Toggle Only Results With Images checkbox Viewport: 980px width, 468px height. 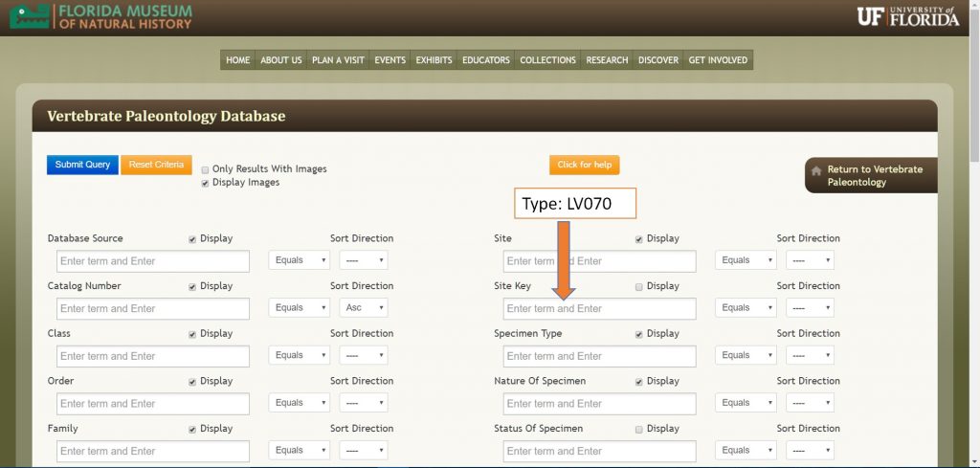206,169
